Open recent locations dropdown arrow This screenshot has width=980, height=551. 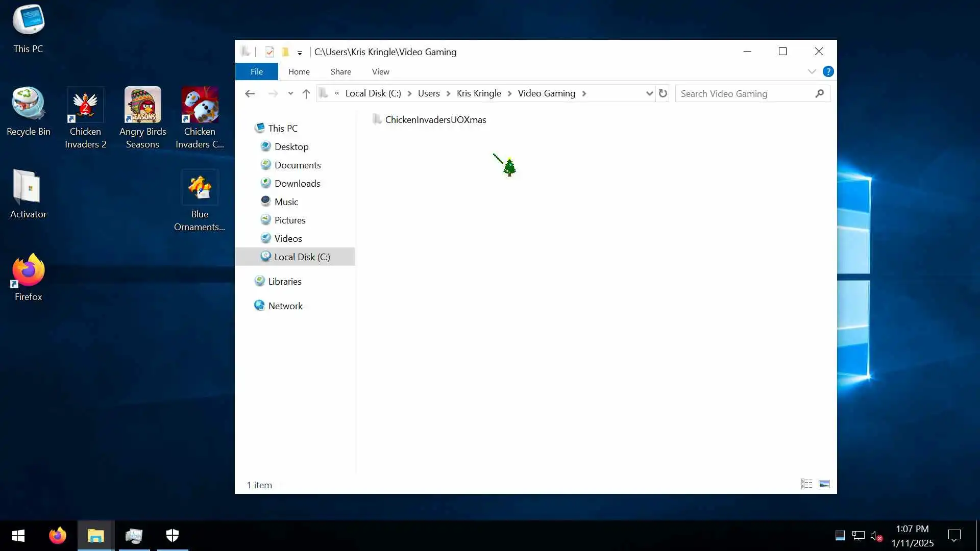click(x=290, y=93)
